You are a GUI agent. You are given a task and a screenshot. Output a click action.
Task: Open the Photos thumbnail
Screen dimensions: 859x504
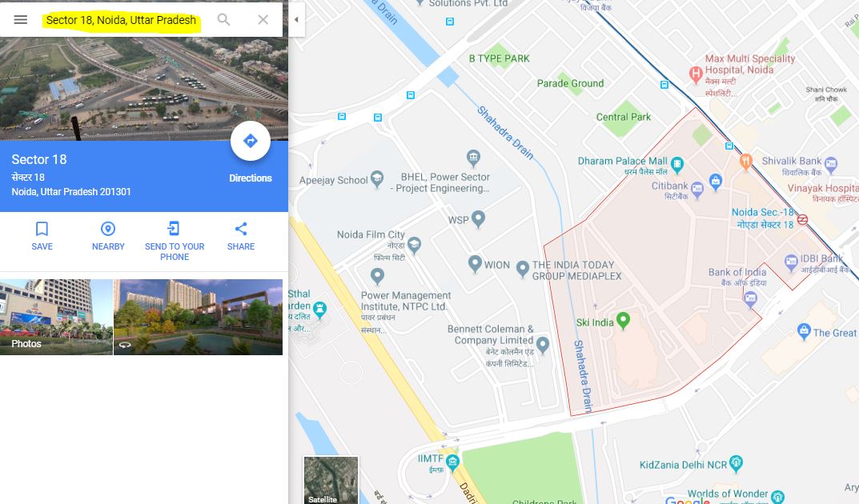coord(56,317)
